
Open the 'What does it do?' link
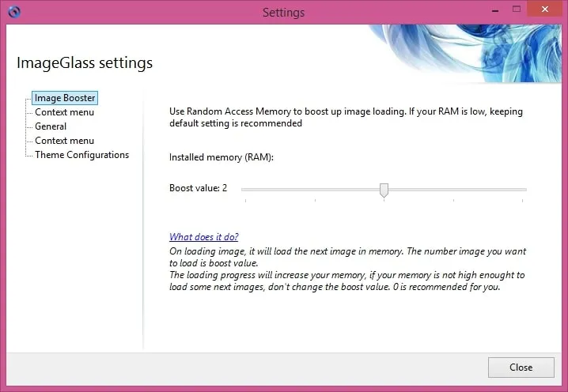(x=203, y=237)
